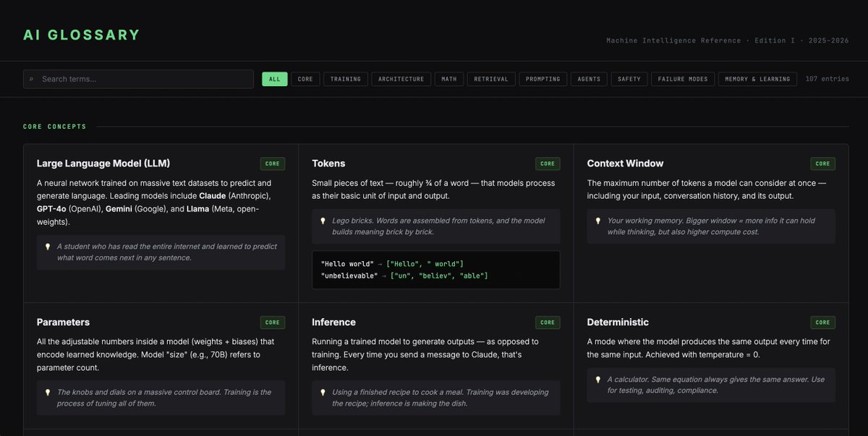Filter by the TRAINING category
The height and width of the screenshot is (436, 868).
coord(346,79)
